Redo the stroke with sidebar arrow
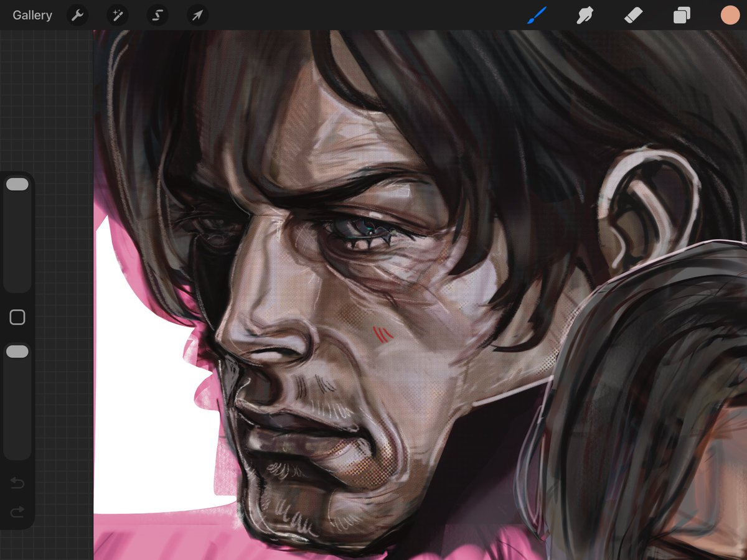747x560 pixels. tap(17, 511)
